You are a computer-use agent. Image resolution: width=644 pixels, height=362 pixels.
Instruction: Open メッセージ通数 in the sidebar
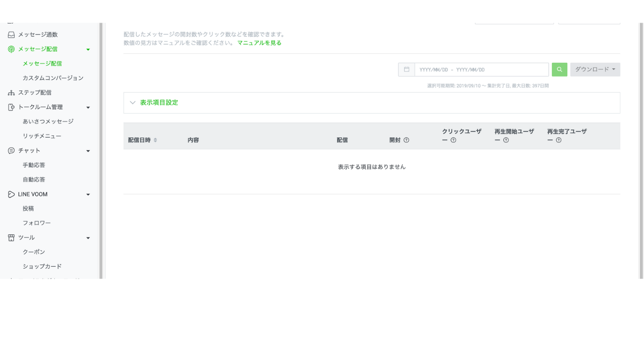pyautogui.click(x=38, y=34)
